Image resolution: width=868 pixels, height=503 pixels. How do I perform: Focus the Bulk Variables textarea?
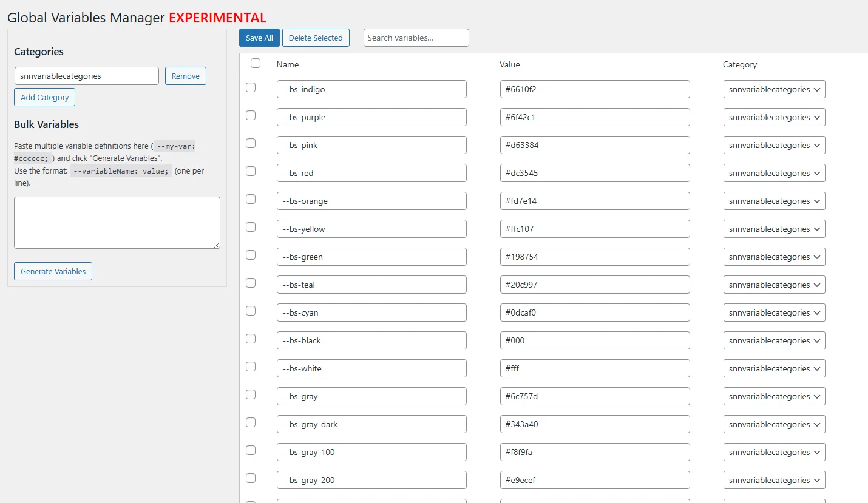click(x=117, y=222)
